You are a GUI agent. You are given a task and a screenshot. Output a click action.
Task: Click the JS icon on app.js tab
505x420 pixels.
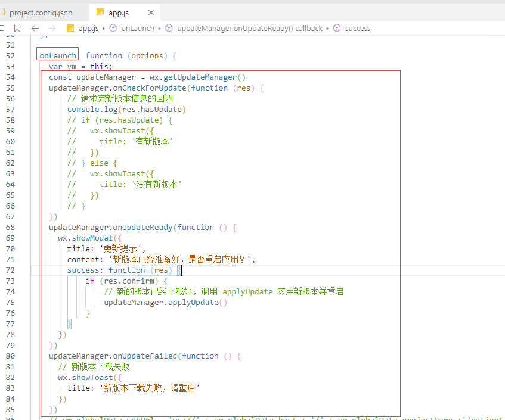(x=100, y=13)
